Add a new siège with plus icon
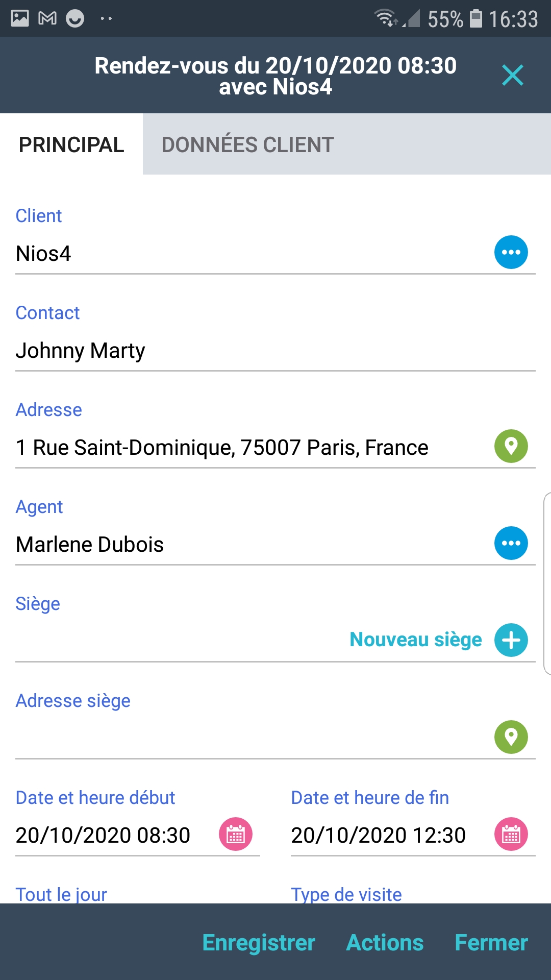 click(x=511, y=640)
